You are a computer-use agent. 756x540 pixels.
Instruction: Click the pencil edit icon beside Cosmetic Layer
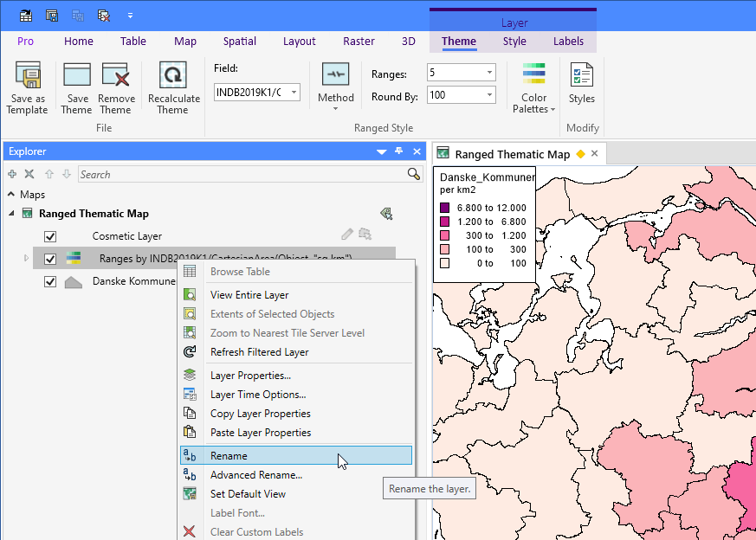pos(346,234)
